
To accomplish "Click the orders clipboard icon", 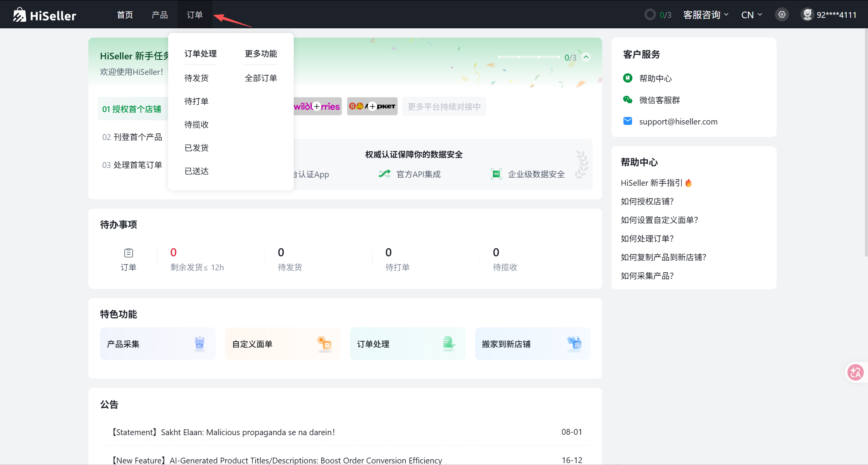I will pyautogui.click(x=129, y=253).
